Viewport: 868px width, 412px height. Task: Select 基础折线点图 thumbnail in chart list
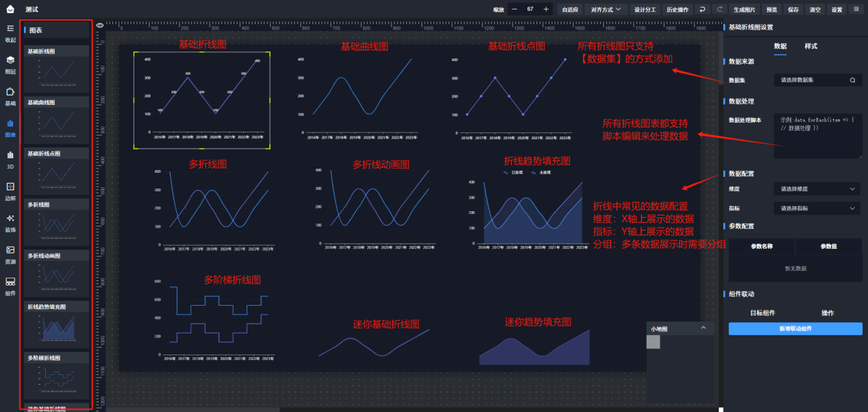[56, 173]
